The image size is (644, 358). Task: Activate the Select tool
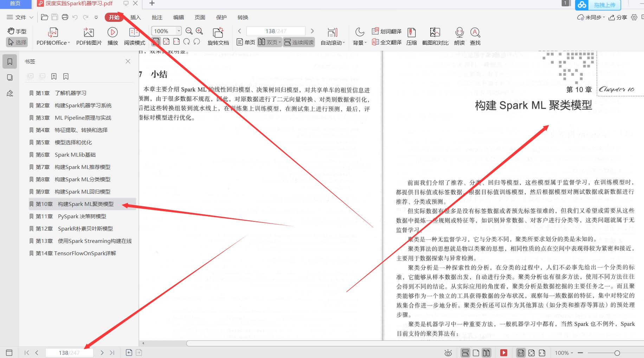17,42
